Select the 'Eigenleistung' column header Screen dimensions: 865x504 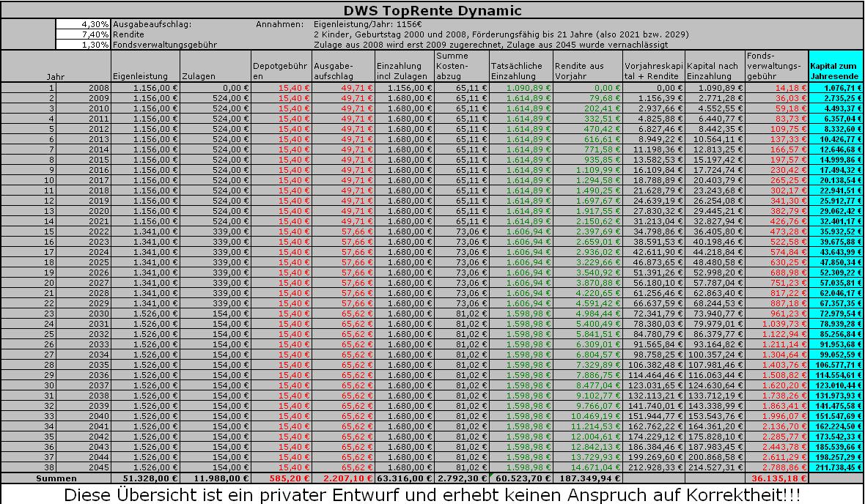[x=146, y=67]
